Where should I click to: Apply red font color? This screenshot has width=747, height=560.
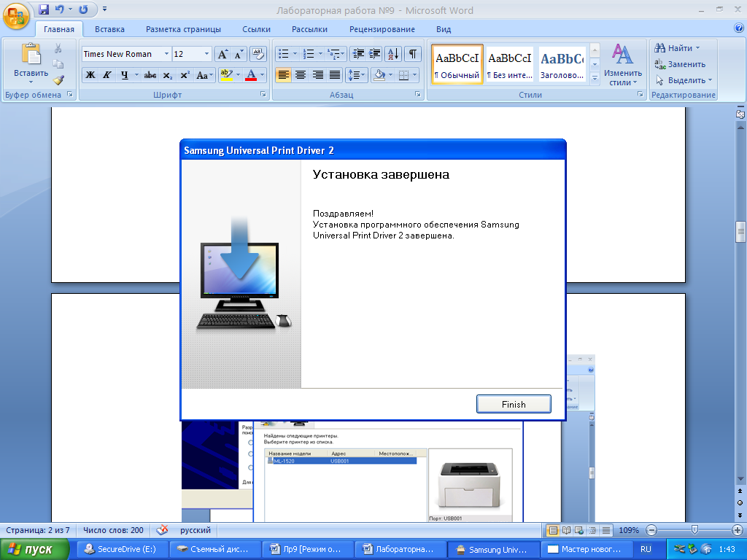tap(251, 75)
